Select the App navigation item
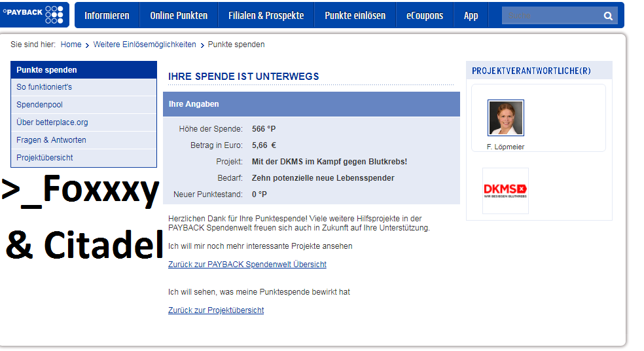Image resolution: width=644 pixels, height=351 pixels. 471,16
